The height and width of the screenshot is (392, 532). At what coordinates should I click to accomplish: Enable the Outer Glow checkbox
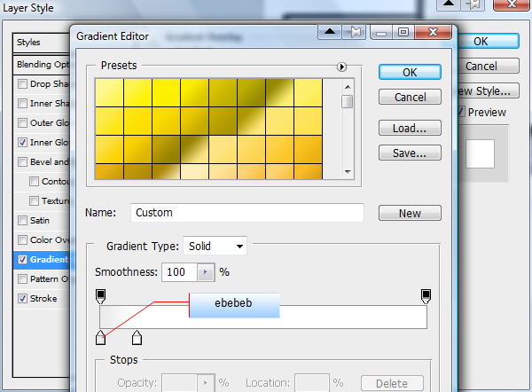[x=22, y=123]
